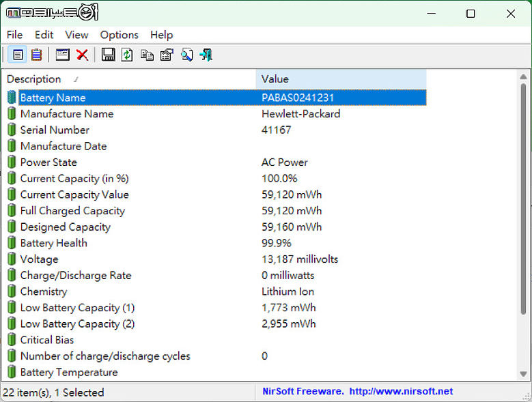Click the 99.9% battery health value
The image size is (532, 402).
coord(277,243)
